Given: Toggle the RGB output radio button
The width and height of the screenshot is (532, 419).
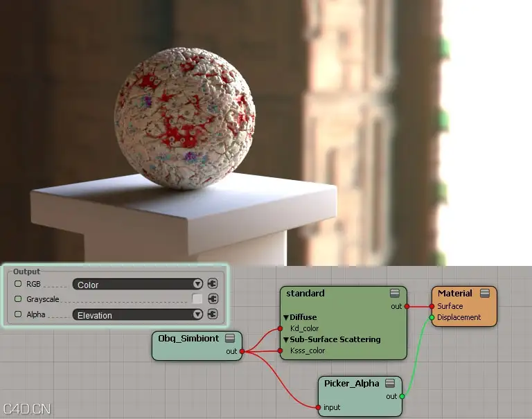Looking at the screenshot, I should pyautogui.click(x=18, y=284).
